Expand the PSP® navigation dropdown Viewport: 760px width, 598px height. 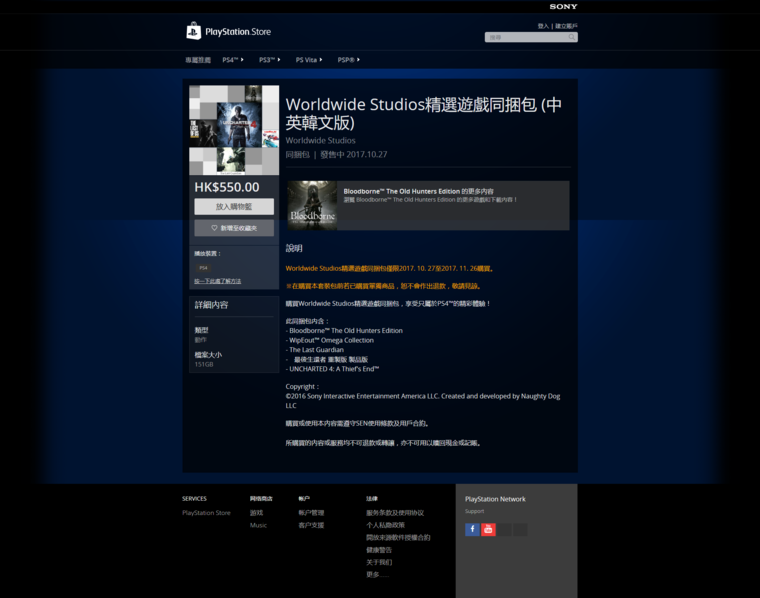pos(348,60)
